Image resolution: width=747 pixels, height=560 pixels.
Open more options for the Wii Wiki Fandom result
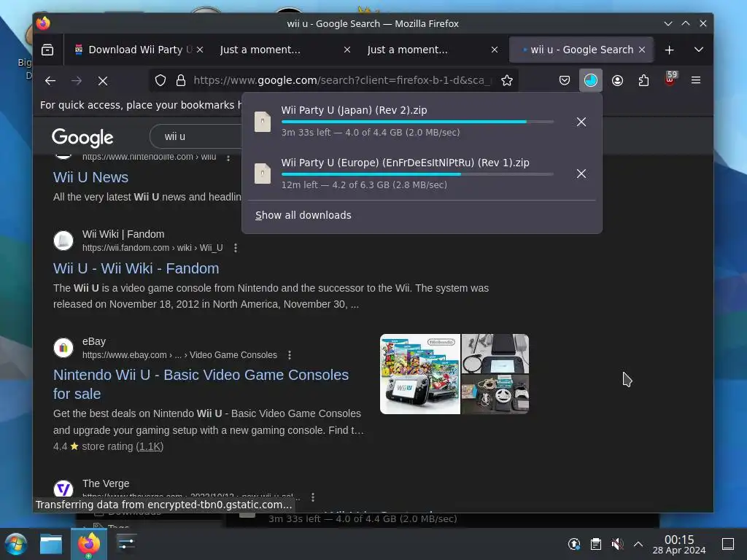[236, 248]
